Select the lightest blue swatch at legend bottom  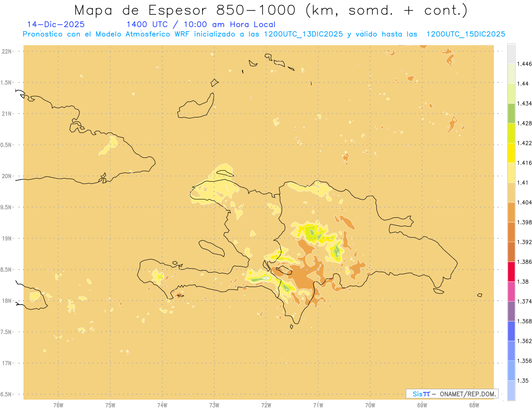pos(511,390)
